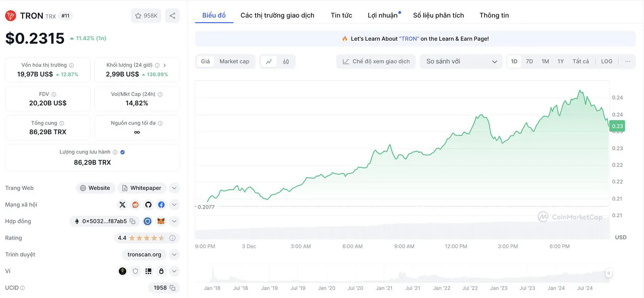The height and width of the screenshot is (298, 644).
Task: Click the shield wallet icon in the contract row
Action: coord(147,221)
